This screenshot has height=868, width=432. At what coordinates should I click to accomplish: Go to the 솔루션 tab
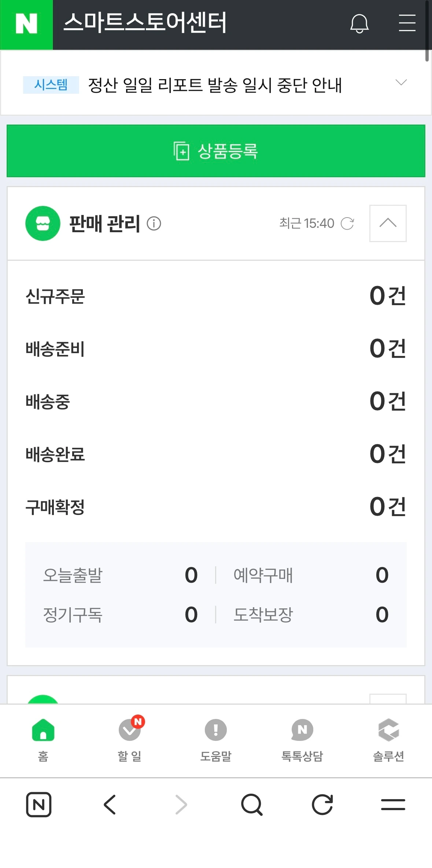[x=388, y=739]
